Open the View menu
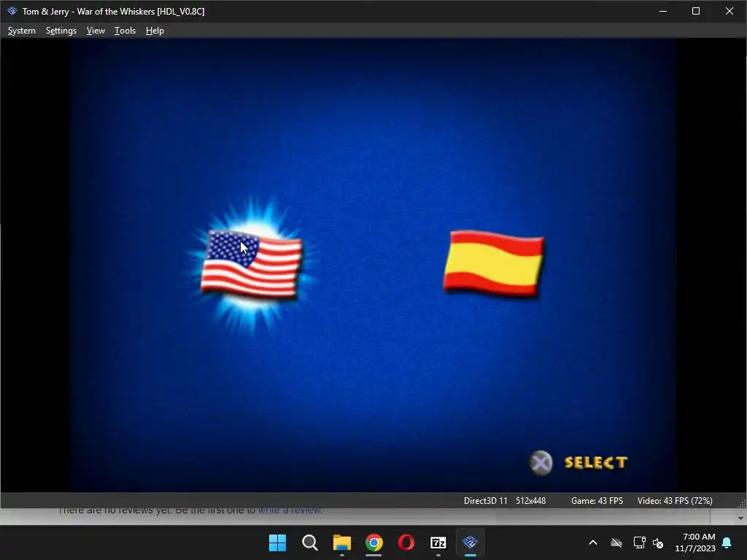 point(96,31)
